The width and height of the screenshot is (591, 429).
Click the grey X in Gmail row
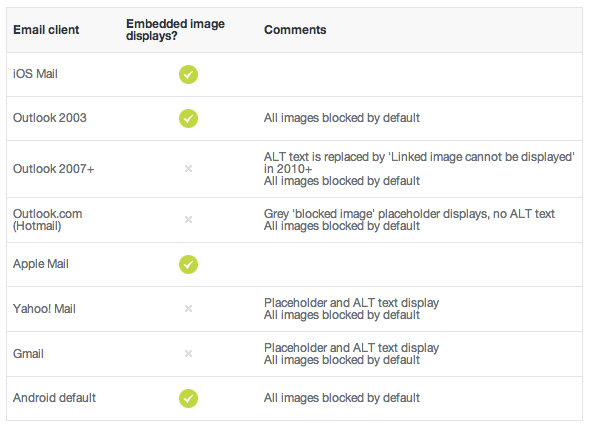188,354
